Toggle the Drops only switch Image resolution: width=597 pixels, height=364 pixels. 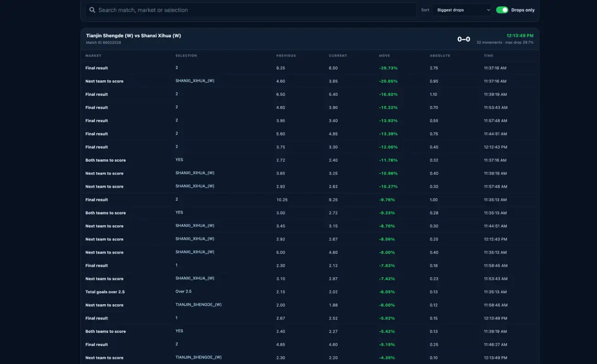pyautogui.click(x=502, y=10)
